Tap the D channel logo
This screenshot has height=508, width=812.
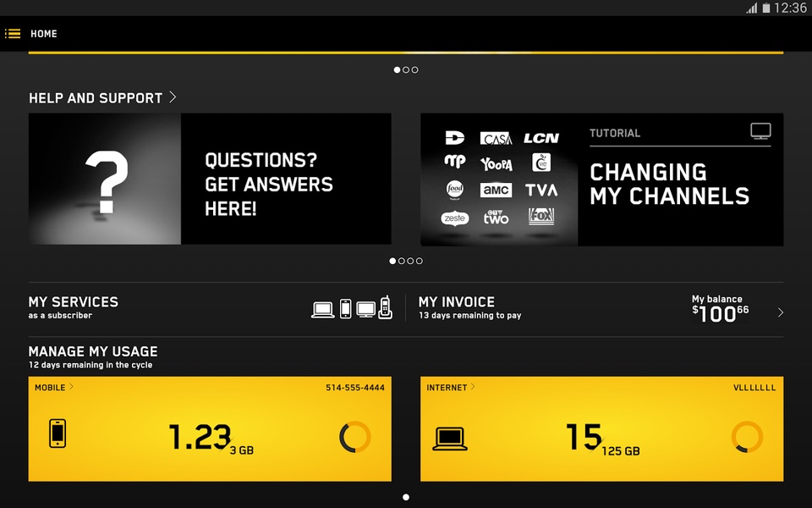coord(455,137)
